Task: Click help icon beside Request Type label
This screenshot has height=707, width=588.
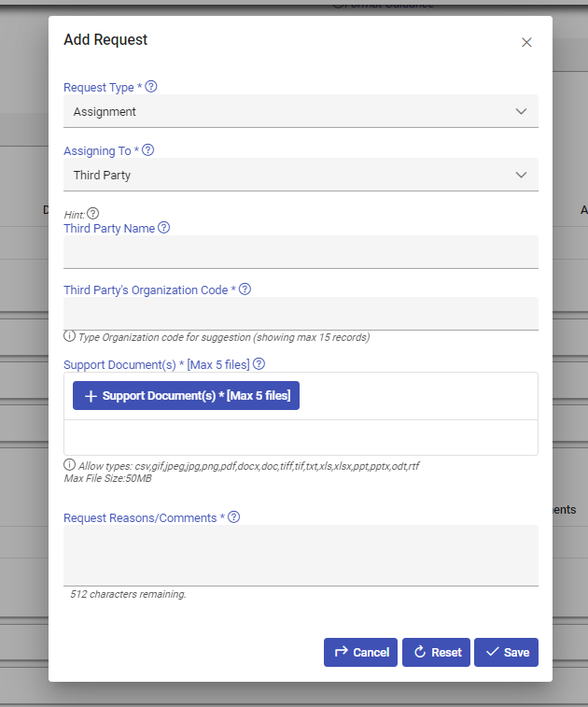Action: point(151,87)
